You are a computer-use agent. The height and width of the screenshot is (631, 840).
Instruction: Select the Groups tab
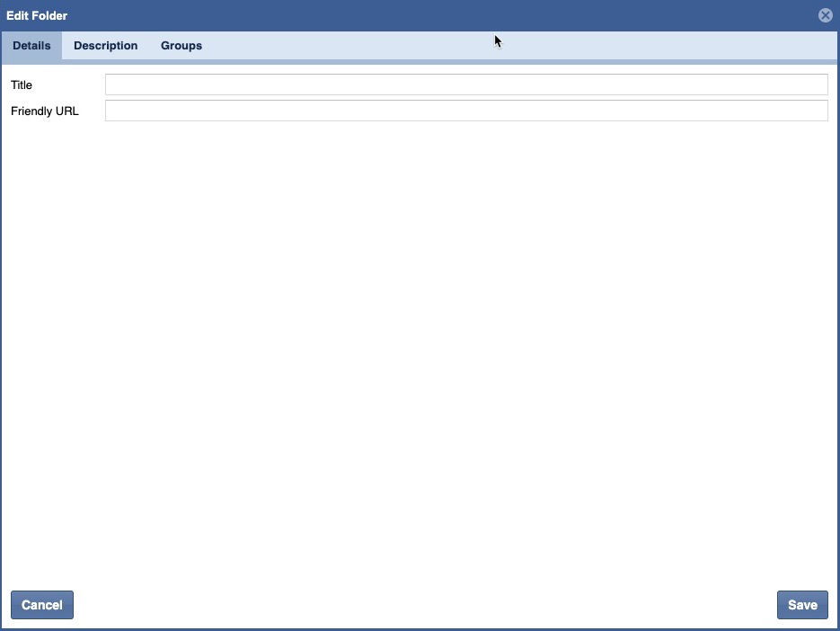[181, 46]
